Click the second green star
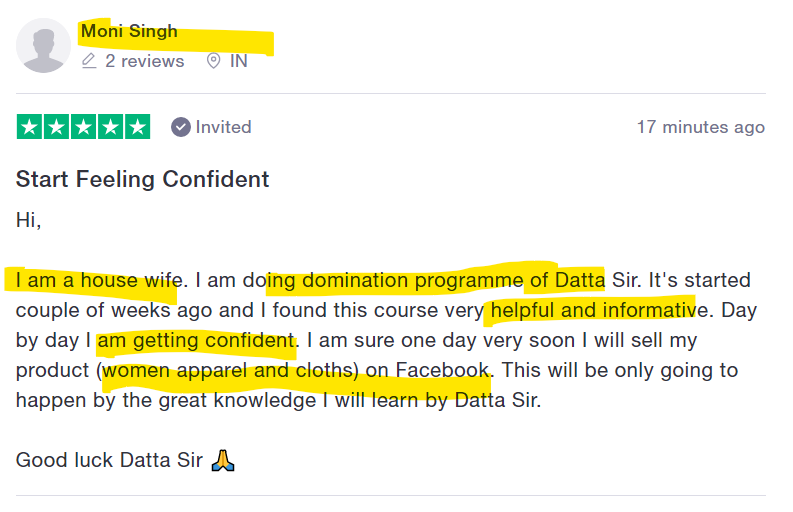Viewport: 793px width, 512px height. (56, 126)
